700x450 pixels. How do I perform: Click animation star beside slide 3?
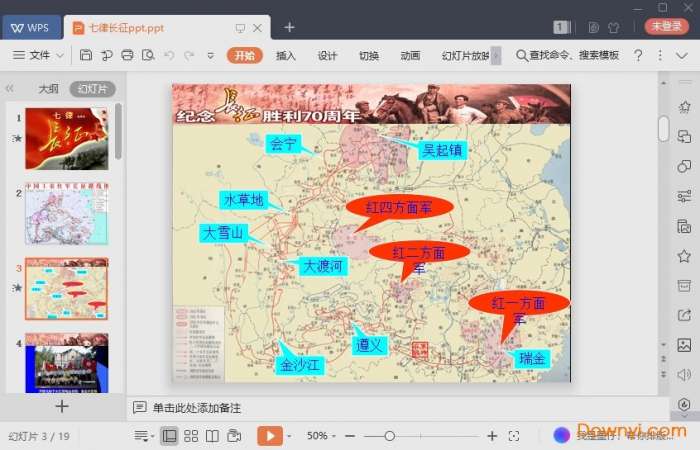click(17, 288)
